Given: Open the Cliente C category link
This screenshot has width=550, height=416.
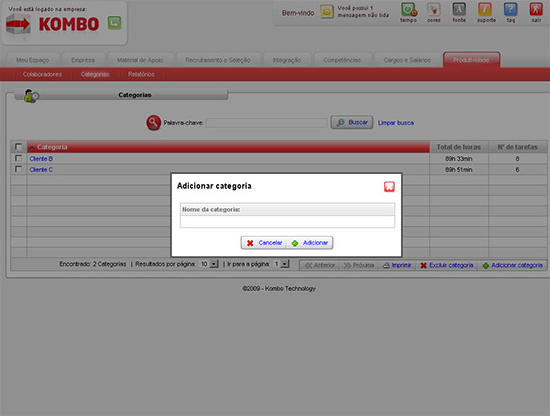Looking at the screenshot, I should (41, 169).
